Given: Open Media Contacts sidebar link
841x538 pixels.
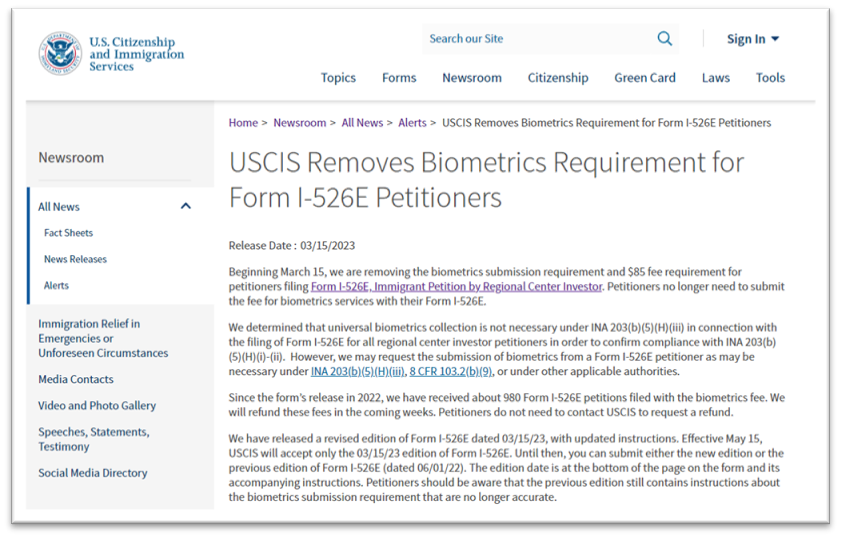Looking at the screenshot, I should coord(76,379).
